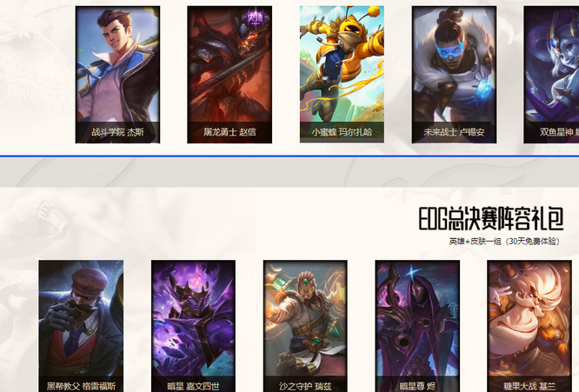Open the 糖果大战 基兰 skin artwork
The height and width of the screenshot is (392, 579).
[x=529, y=326]
